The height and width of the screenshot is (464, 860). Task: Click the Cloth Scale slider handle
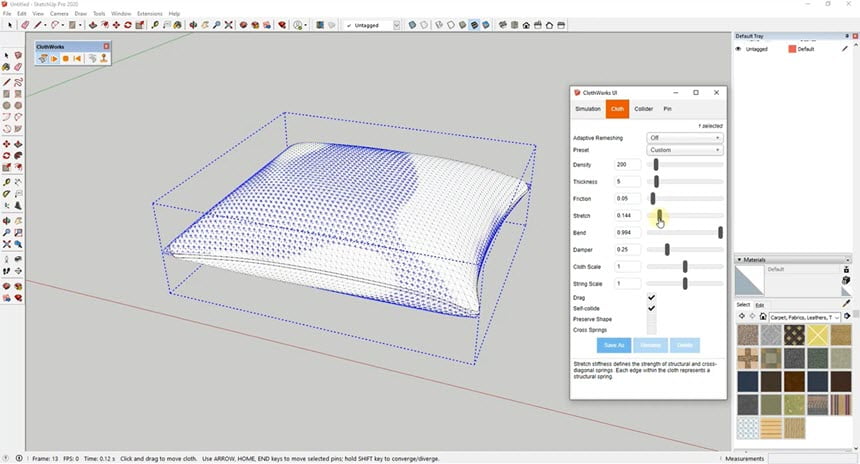click(x=685, y=267)
